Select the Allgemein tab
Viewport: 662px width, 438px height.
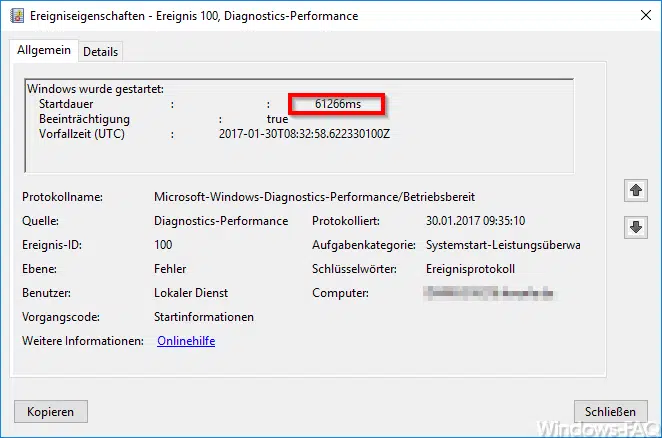(43, 50)
